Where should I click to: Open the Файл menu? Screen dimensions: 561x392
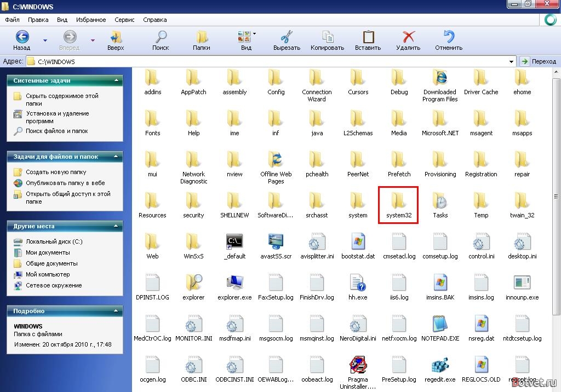tap(12, 20)
